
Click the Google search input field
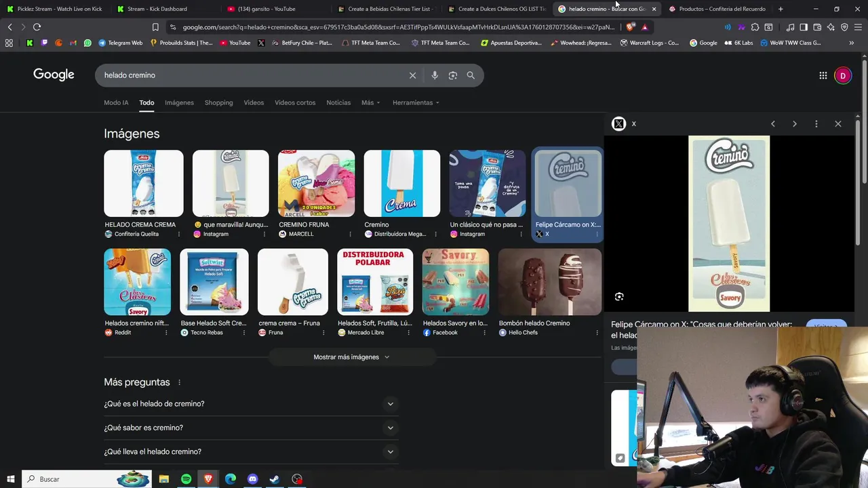pyautogui.click(x=251, y=75)
